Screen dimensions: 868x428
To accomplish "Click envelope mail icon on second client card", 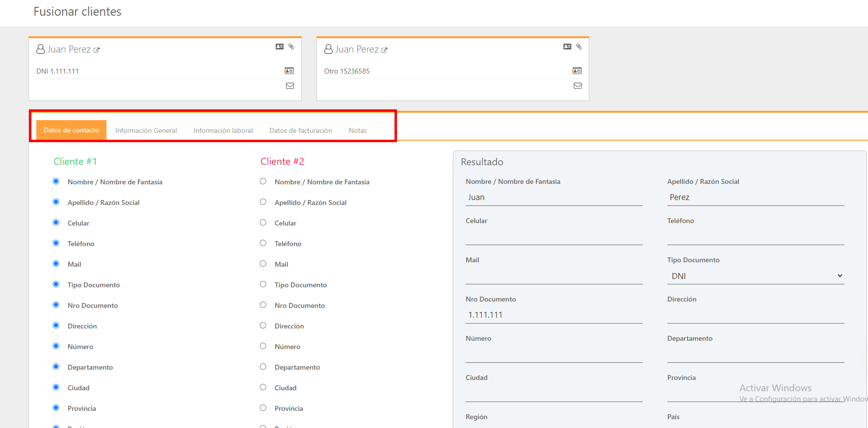I will [578, 86].
